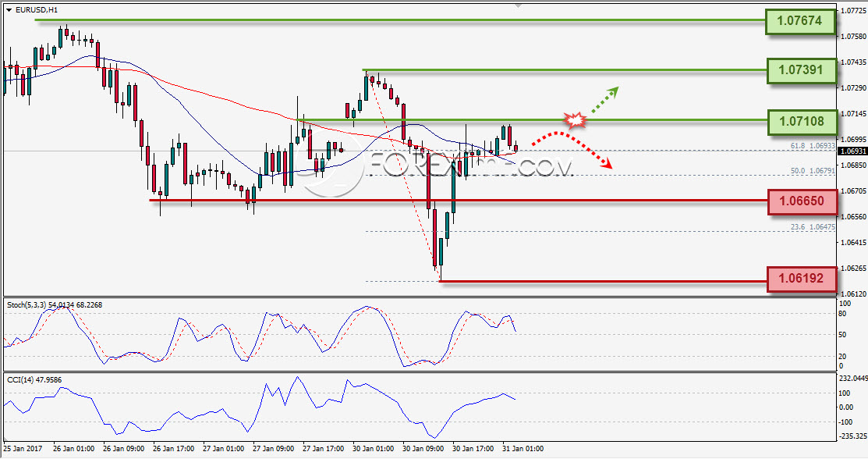868x459 pixels.
Task: Click the red dotted downward arrow
Action: (572, 148)
